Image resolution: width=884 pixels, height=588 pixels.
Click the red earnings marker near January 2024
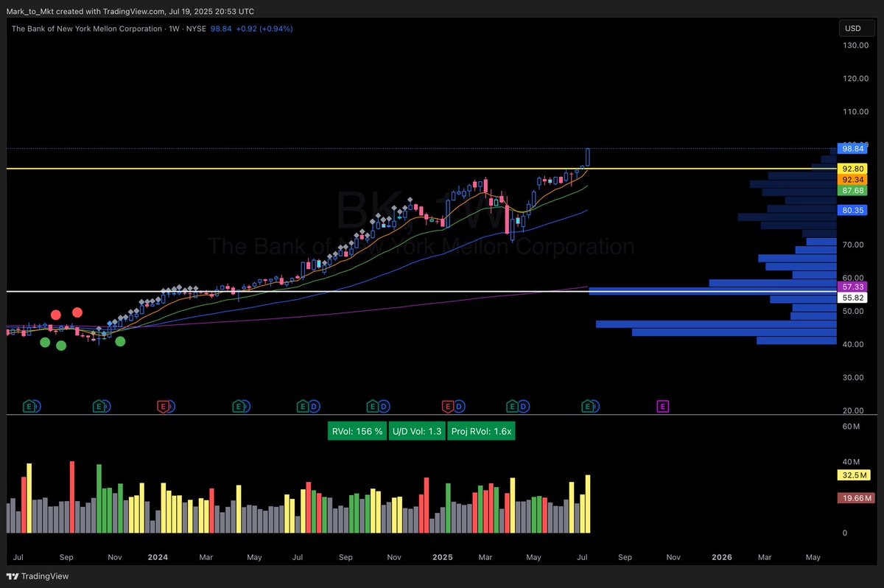pyautogui.click(x=164, y=406)
